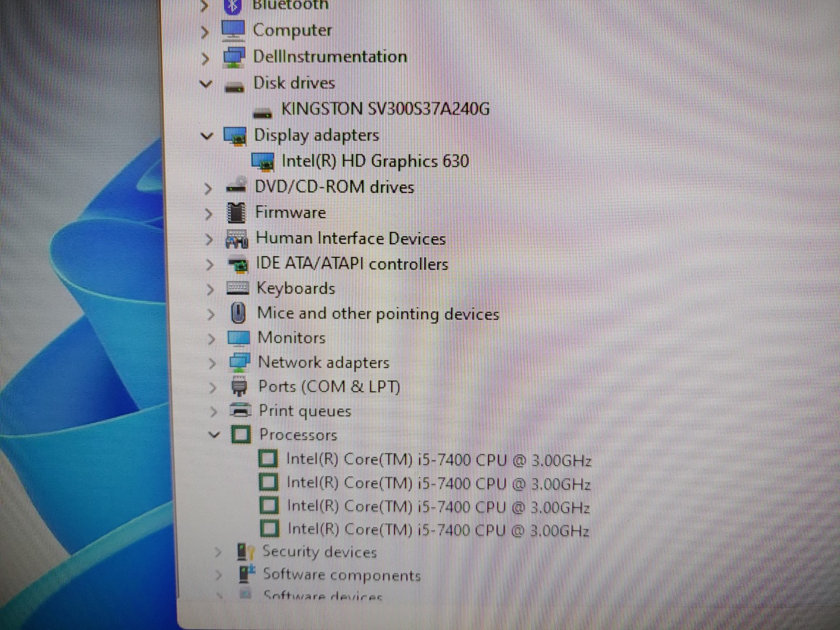Click the Ports (COM & LPT) icon
This screenshot has width=840, height=630.
239,387
